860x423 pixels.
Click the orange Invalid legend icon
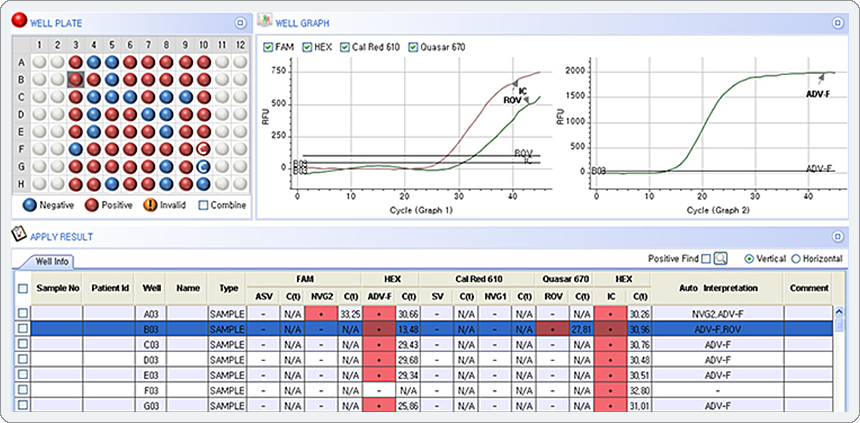[x=152, y=204]
